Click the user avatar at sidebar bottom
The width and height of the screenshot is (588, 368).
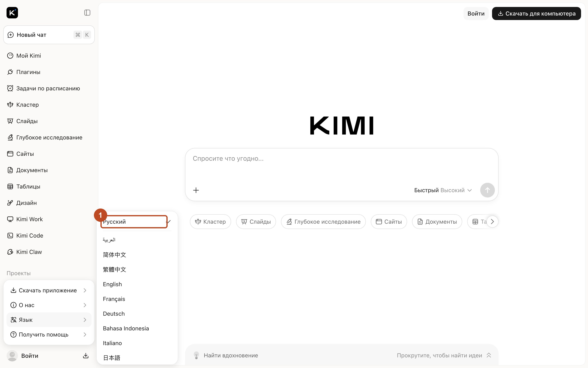click(12, 356)
